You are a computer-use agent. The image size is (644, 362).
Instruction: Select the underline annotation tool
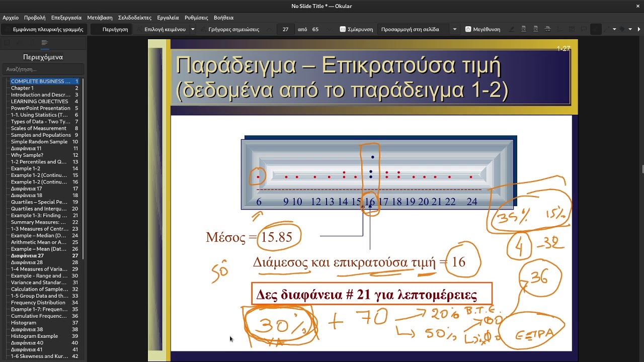(x=524, y=29)
